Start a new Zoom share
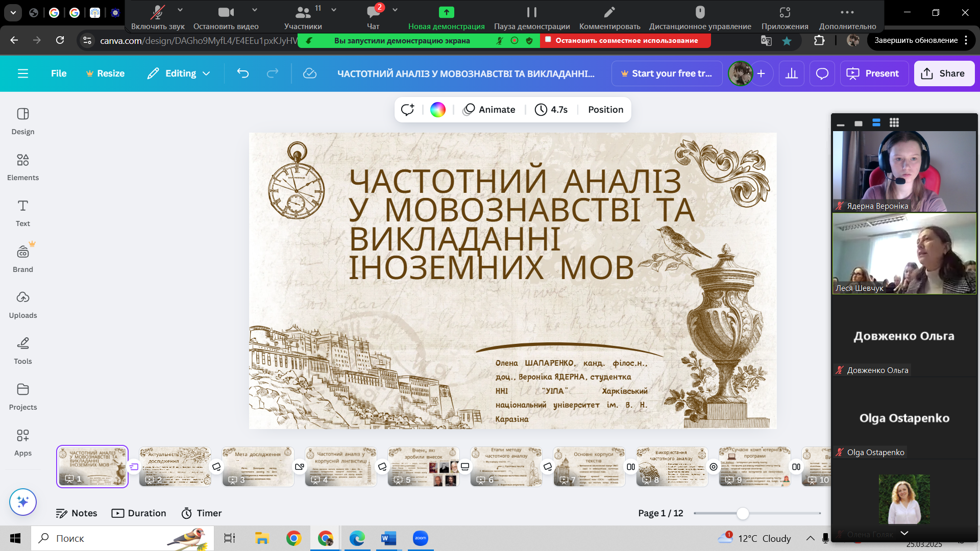980x551 pixels. click(446, 17)
